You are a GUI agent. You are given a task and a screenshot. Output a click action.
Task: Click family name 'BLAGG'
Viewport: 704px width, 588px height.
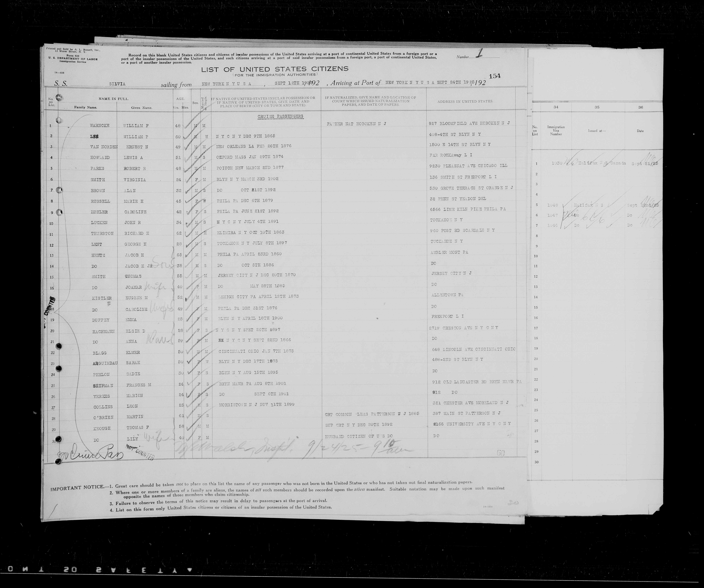pos(100,353)
